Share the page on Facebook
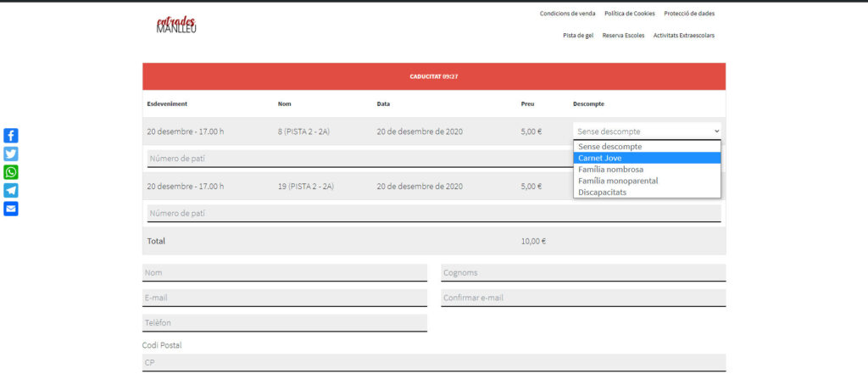Screen dimensions: 868x374 [x=11, y=136]
